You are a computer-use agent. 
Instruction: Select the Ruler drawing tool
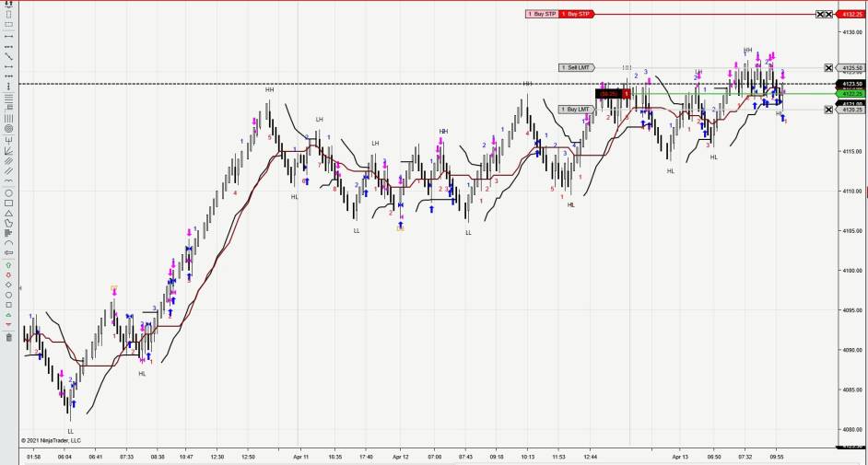pyautogui.click(x=9, y=3)
